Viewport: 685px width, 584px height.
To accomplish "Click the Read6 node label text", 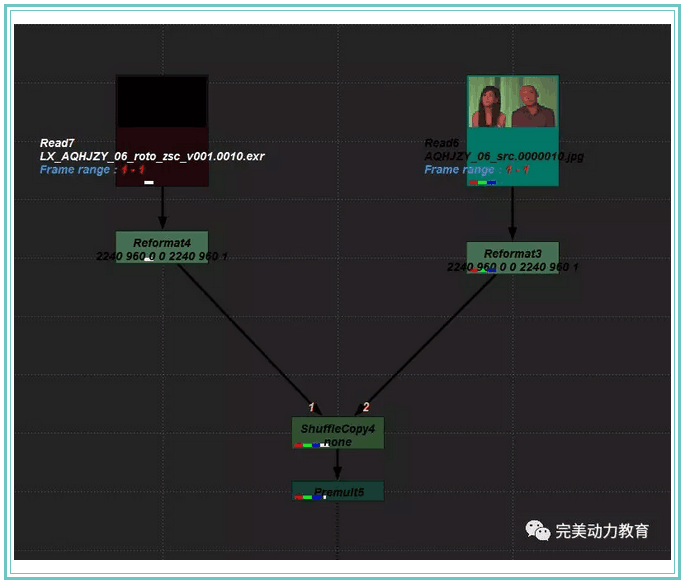I will pyautogui.click(x=442, y=143).
